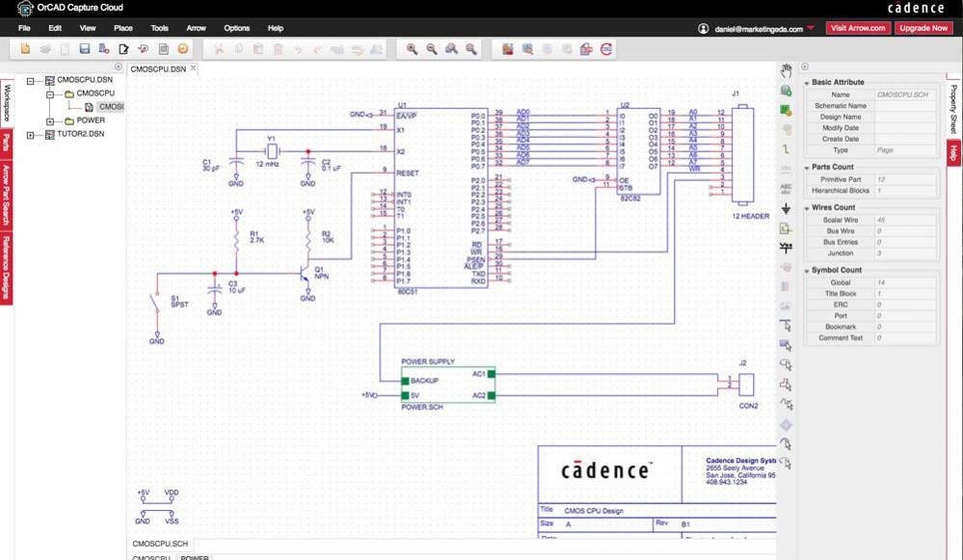Click the Cadence logo top right
The height and width of the screenshot is (560, 963).
click(916, 9)
